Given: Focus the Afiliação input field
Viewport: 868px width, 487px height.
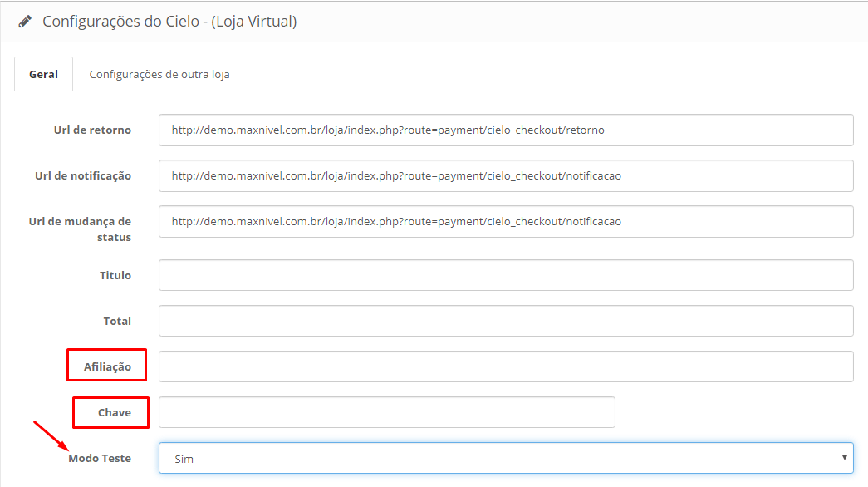Looking at the screenshot, I should (x=506, y=366).
